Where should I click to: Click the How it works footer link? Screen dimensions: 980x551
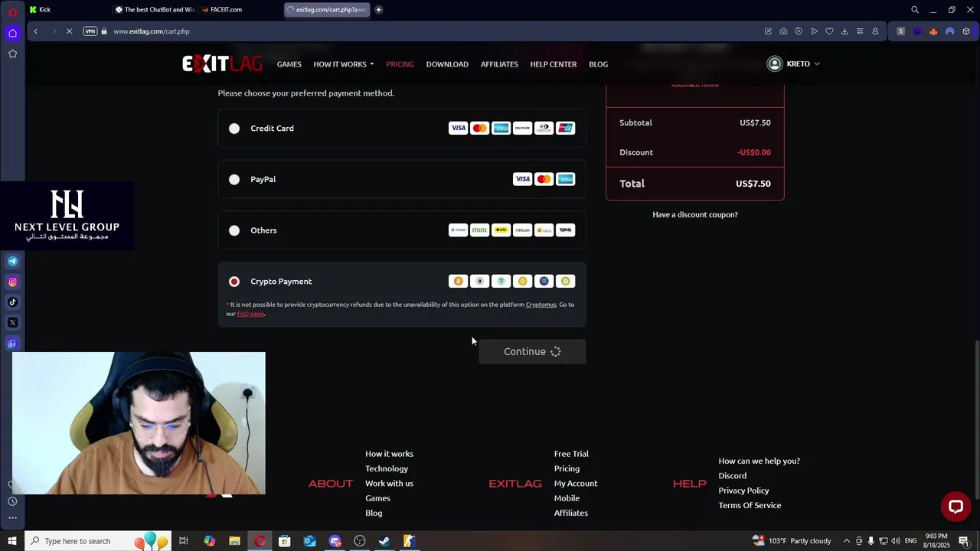389,454
